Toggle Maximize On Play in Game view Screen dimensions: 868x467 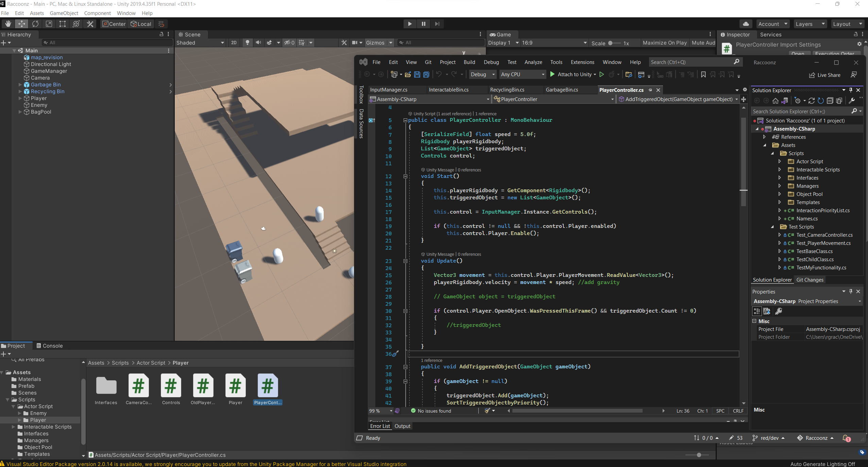(665, 43)
